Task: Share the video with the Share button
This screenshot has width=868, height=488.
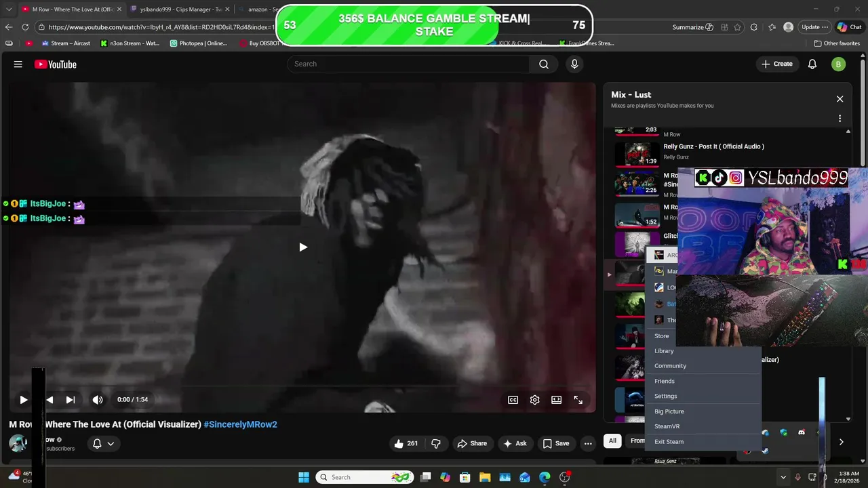Action: [x=472, y=443]
